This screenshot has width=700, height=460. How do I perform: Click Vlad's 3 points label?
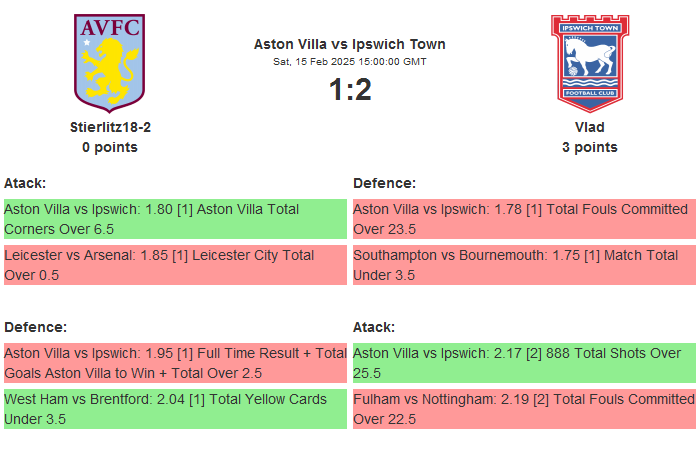pyautogui.click(x=589, y=147)
